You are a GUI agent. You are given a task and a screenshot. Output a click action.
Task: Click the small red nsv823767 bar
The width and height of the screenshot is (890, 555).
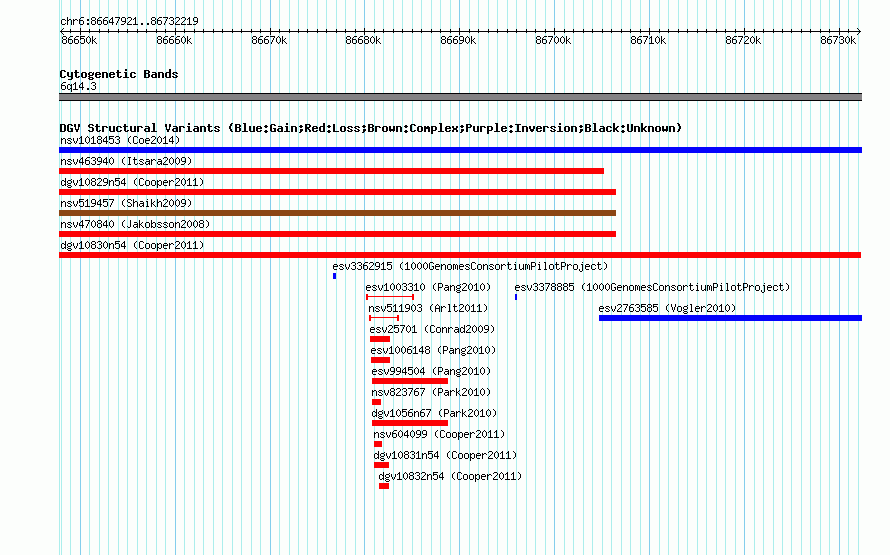(376, 402)
